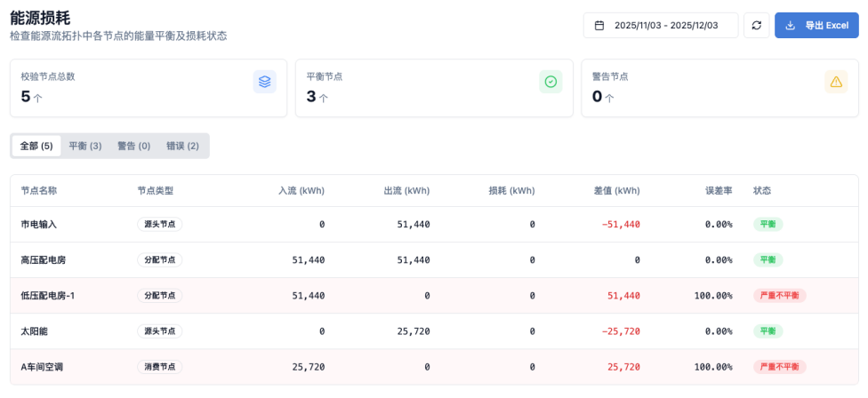Screen dimensions: 868x398
Task: Click the 平衡节点 card value 3
Action: (311, 97)
